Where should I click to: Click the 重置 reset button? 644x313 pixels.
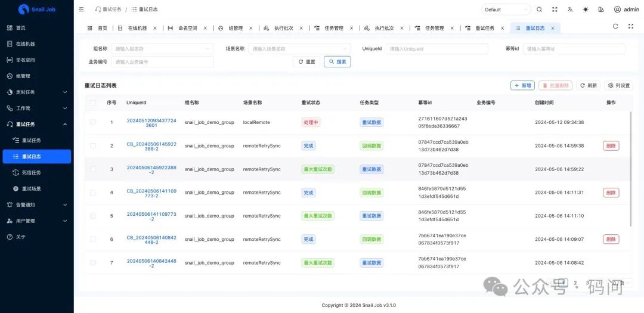(x=306, y=61)
